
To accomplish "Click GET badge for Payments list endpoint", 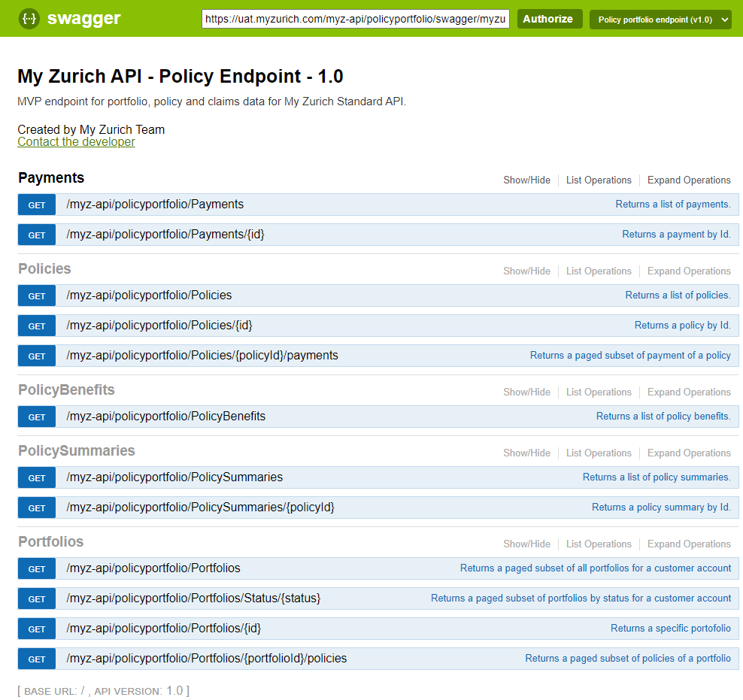I will (37, 205).
